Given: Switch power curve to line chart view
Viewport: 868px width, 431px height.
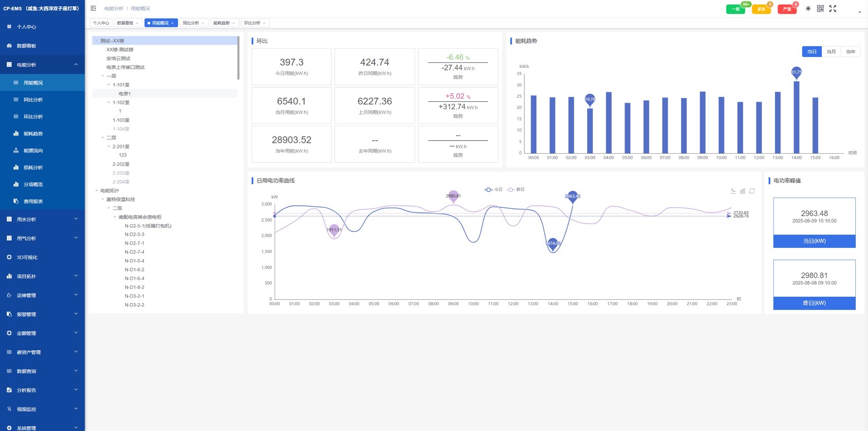Looking at the screenshot, I should (x=733, y=191).
